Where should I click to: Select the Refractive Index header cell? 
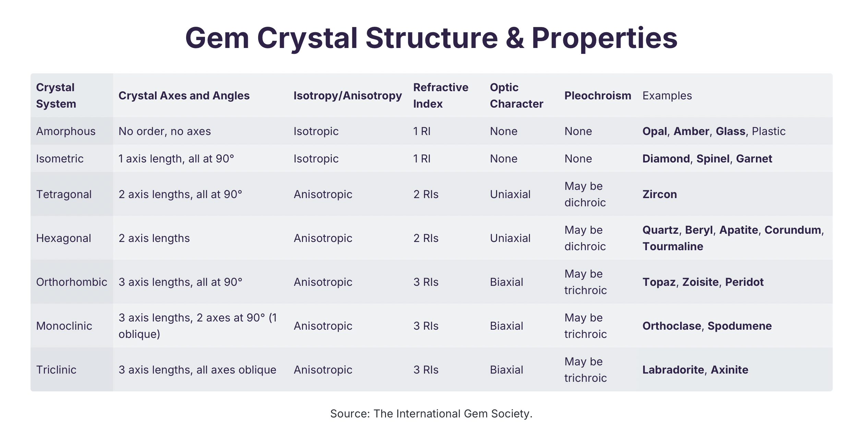pos(441,96)
